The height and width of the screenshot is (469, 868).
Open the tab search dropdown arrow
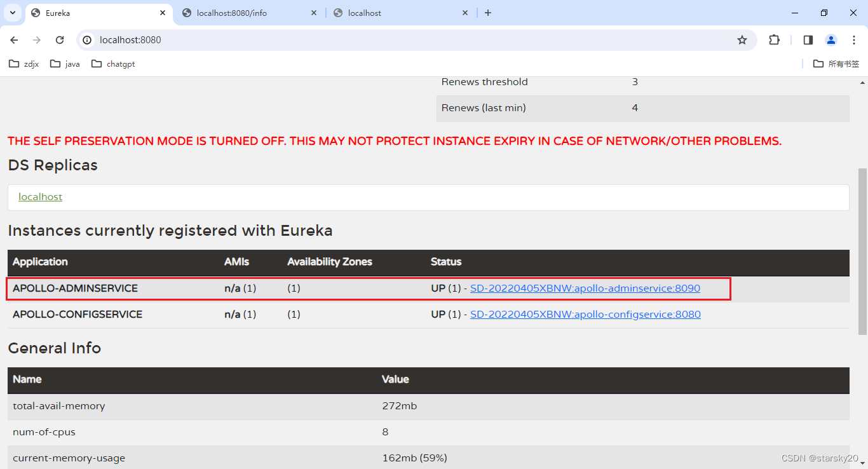tap(13, 13)
